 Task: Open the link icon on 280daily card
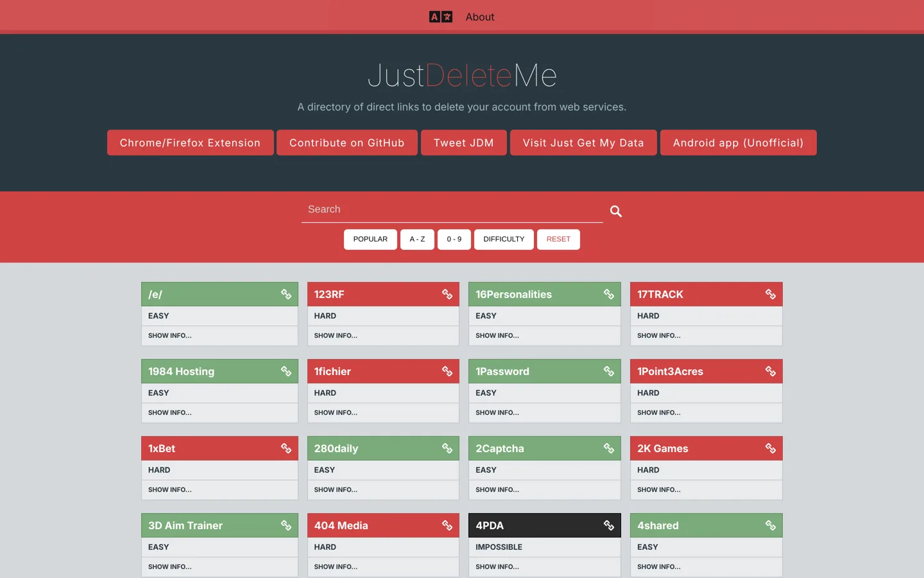pos(447,448)
